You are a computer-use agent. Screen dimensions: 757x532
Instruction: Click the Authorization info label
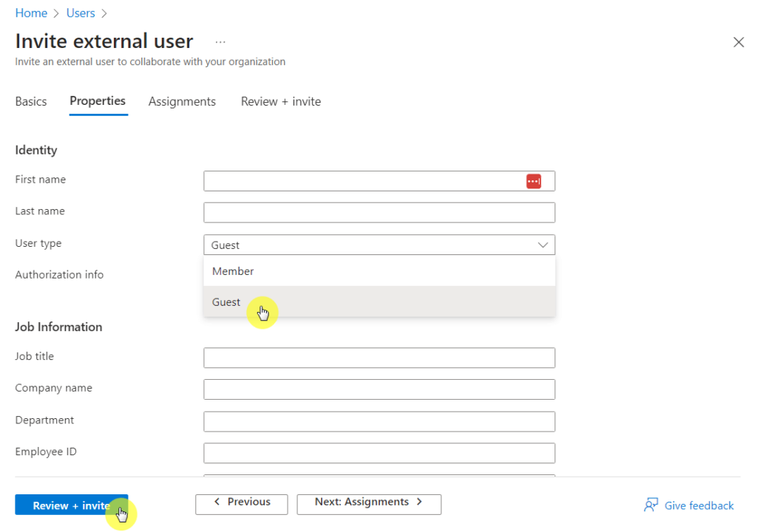click(59, 275)
